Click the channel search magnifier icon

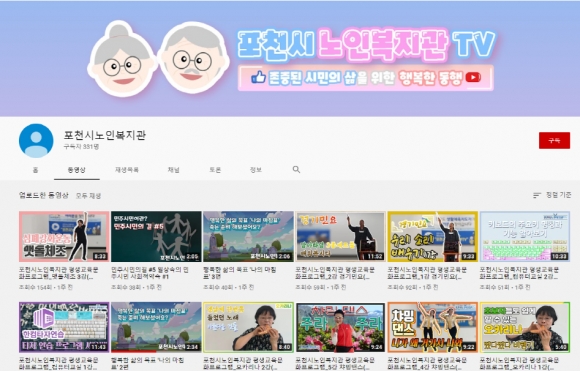point(296,169)
